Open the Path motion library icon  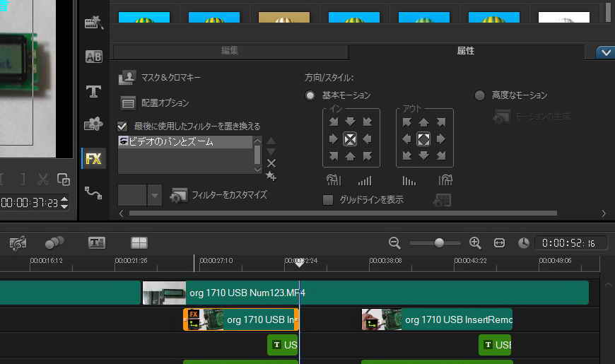tap(93, 192)
